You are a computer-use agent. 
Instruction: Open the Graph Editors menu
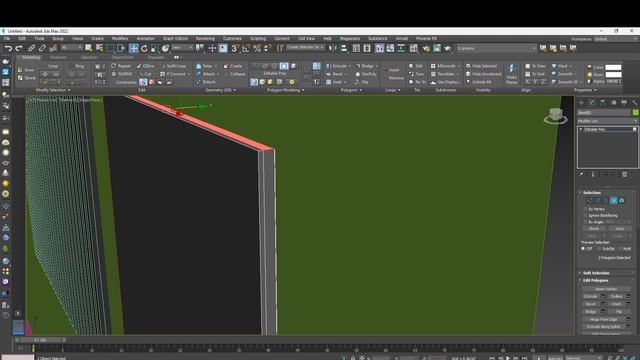tap(176, 38)
